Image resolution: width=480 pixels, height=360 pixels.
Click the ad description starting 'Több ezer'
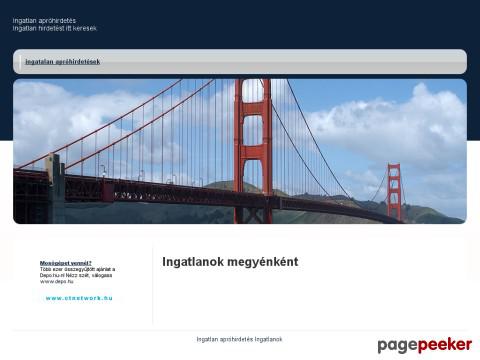pos(77,272)
